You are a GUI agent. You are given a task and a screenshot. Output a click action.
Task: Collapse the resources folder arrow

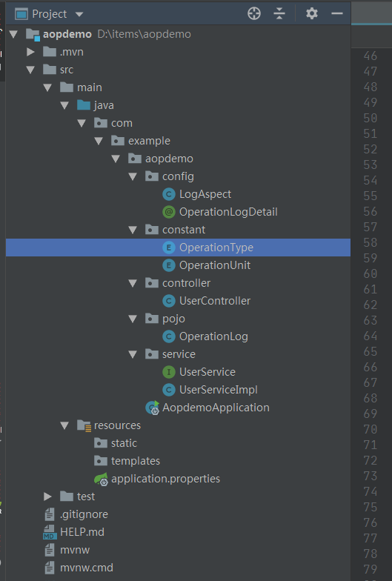pos(65,425)
